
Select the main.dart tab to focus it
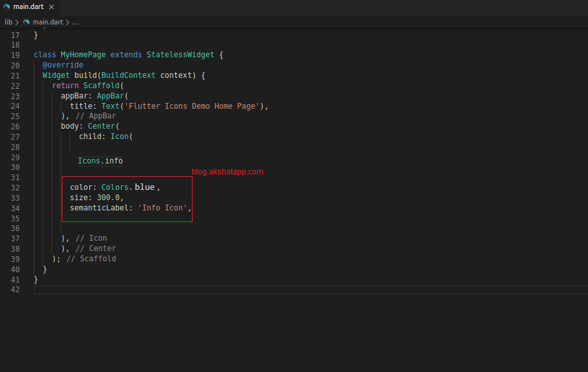pyautogui.click(x=29, y=8)
